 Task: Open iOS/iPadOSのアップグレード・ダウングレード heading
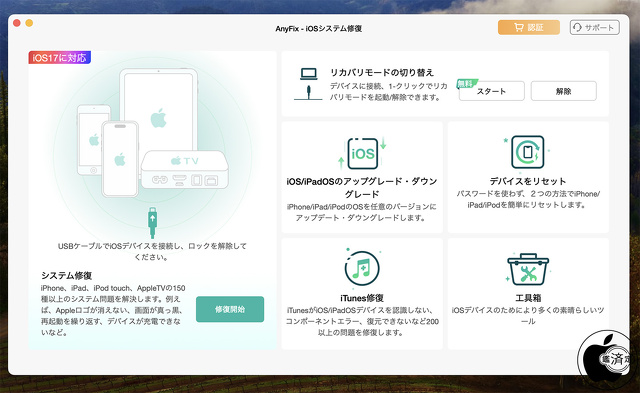click(x=362, y=187)
